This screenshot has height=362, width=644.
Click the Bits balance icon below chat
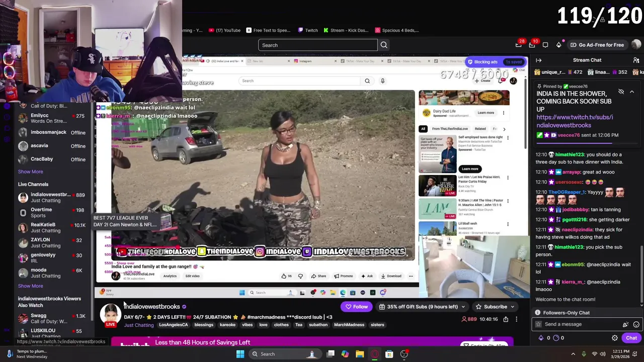pyautogui.click(x=541, y=338)
